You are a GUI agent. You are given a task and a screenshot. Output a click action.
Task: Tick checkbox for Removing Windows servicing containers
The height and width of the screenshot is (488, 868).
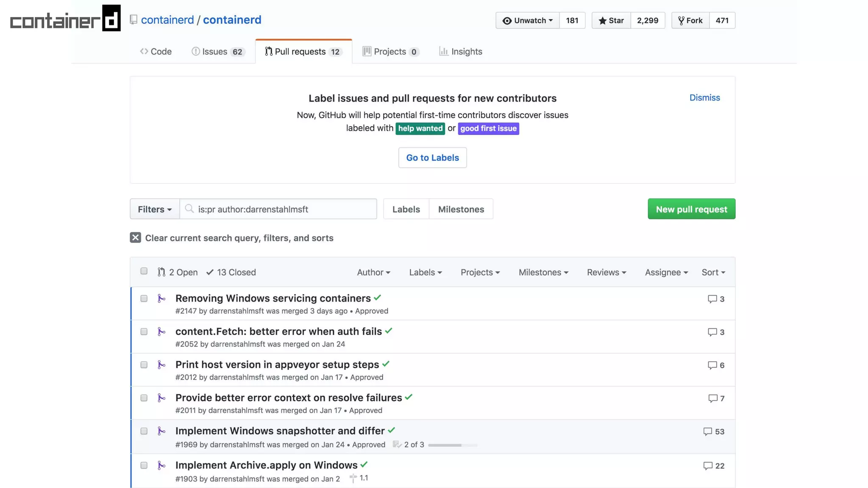pos(144,299)
